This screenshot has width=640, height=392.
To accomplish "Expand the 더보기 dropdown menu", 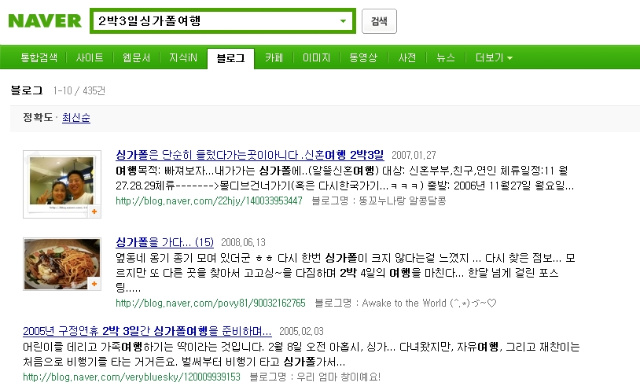I will point(493,58).
